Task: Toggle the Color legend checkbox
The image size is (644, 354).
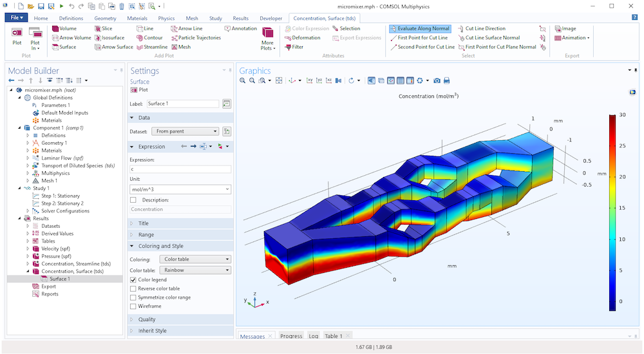Action: click(133, 280)
